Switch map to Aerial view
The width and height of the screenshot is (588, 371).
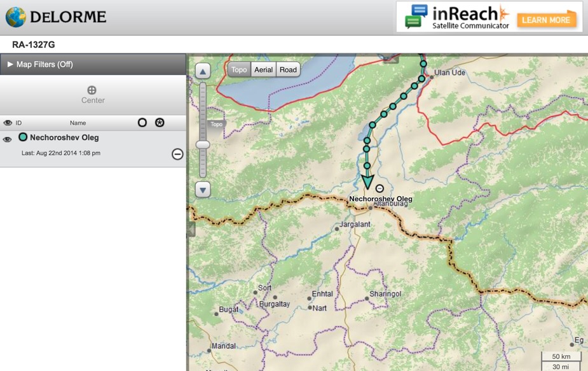263,70
